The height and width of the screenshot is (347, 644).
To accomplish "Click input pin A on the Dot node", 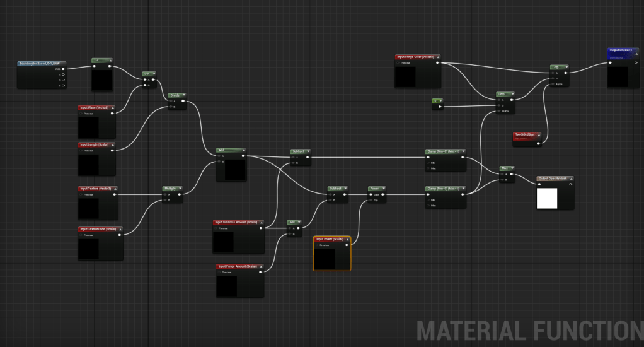I will pos(144,80).
